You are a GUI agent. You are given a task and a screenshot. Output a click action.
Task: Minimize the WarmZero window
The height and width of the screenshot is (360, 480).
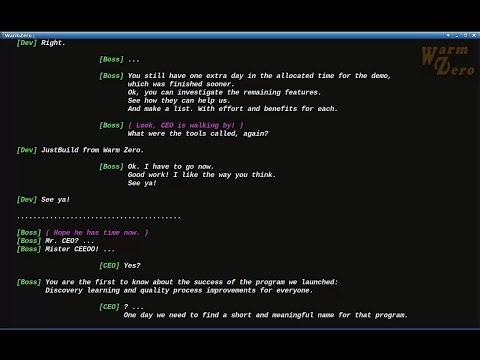point(457,35)
